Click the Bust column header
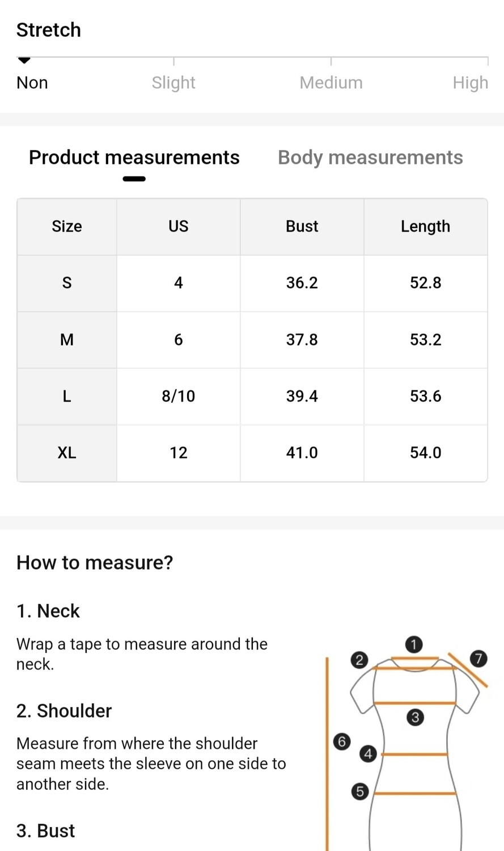Image resolution: width=504 pixels, height=851 pixels. pos(302,226)
